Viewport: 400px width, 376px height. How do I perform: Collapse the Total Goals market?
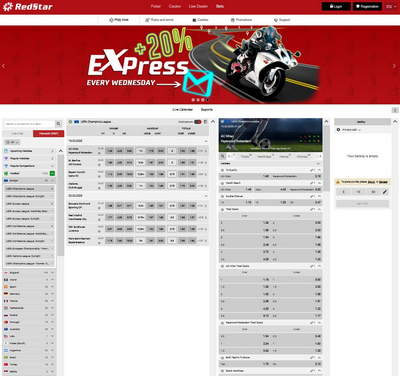[319, 209]
